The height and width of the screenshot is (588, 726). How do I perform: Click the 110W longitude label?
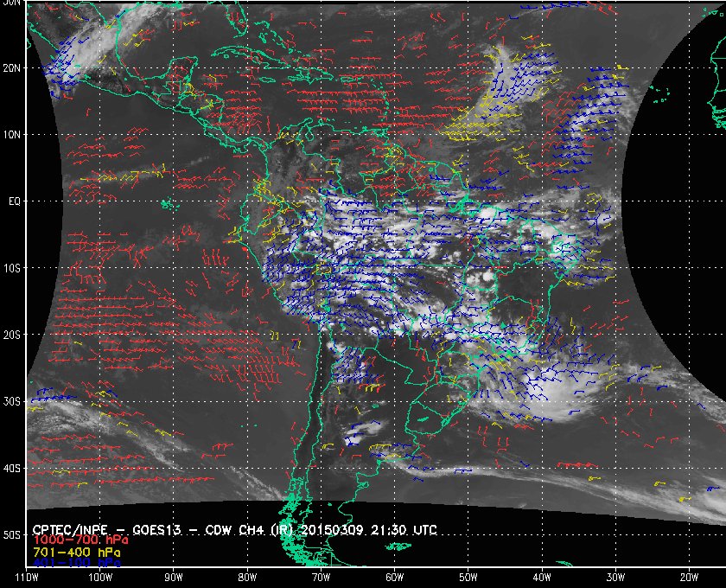27,578
